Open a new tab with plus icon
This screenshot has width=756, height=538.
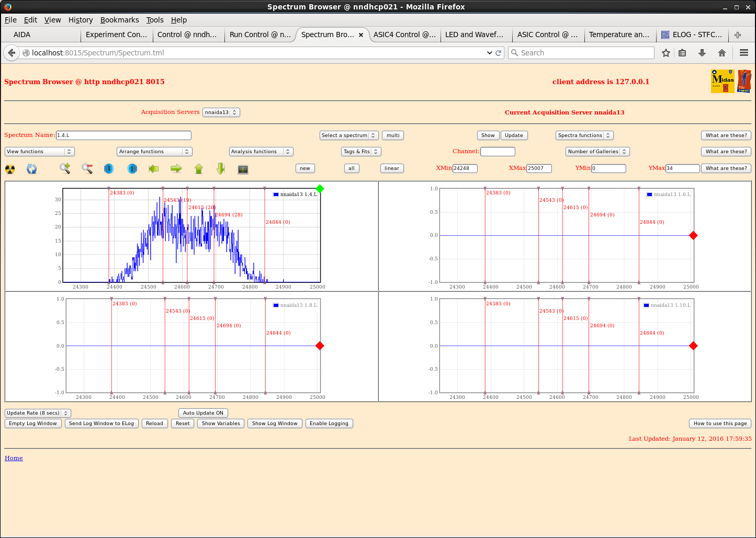(x=738, y=35)
